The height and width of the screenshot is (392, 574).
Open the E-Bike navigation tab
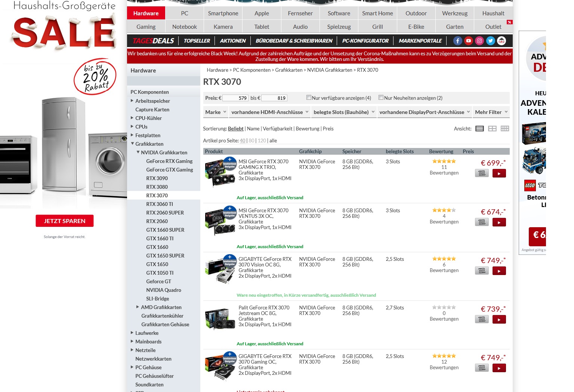tap(416, 27)
